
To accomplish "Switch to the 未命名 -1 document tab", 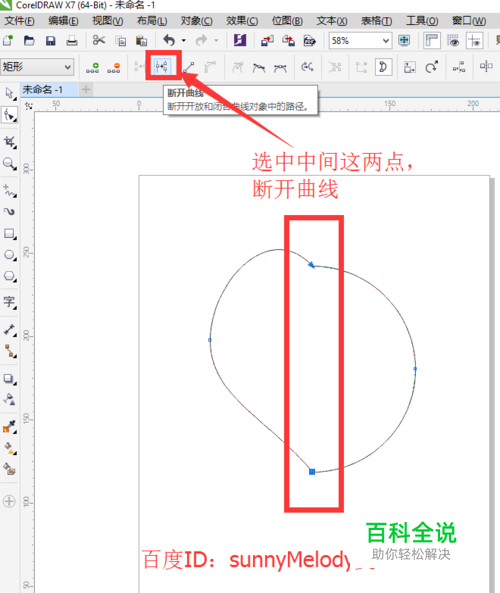I will tap(49, 90).
